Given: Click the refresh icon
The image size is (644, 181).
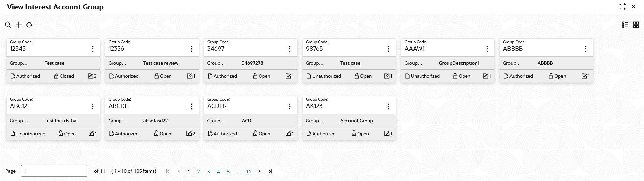Looking at the screenshot, I should click(30, 25).
